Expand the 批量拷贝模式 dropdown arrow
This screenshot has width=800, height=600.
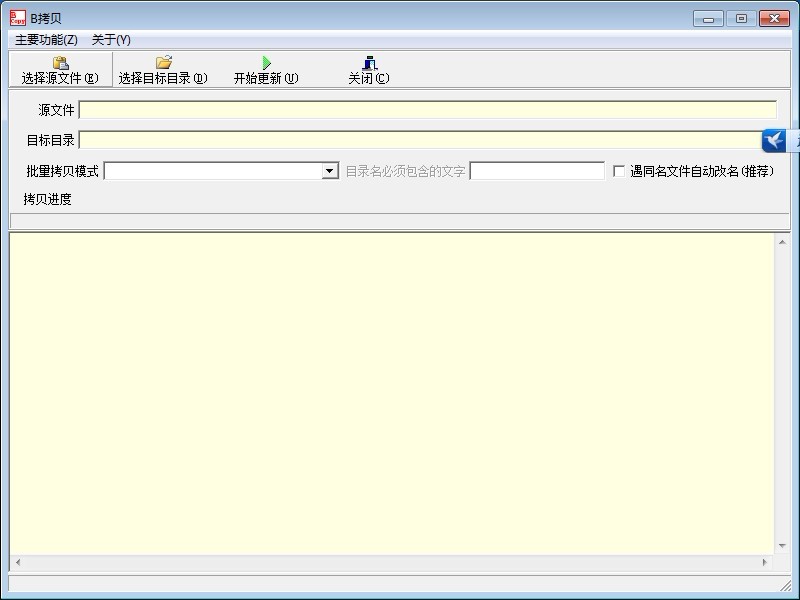coord(330,171)
